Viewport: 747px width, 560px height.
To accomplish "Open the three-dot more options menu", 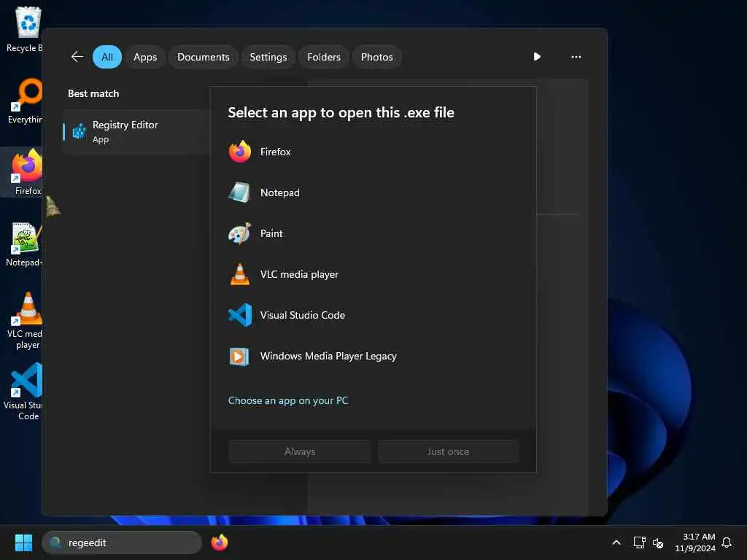I will pos(576,57).
